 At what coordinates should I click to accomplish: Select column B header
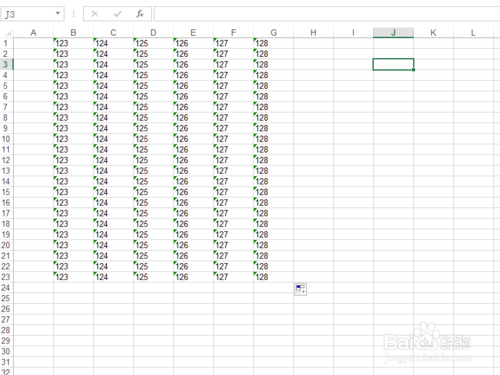(73, 33)
